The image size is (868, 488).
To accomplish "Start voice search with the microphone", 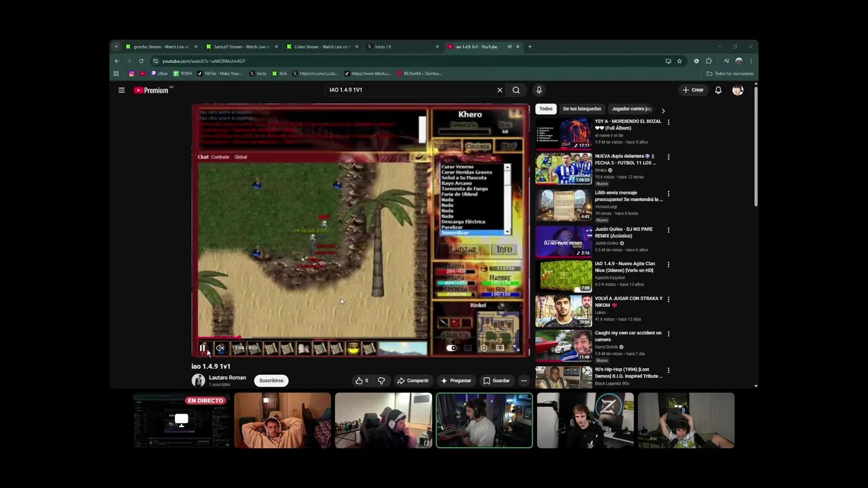I will (539, 90).
